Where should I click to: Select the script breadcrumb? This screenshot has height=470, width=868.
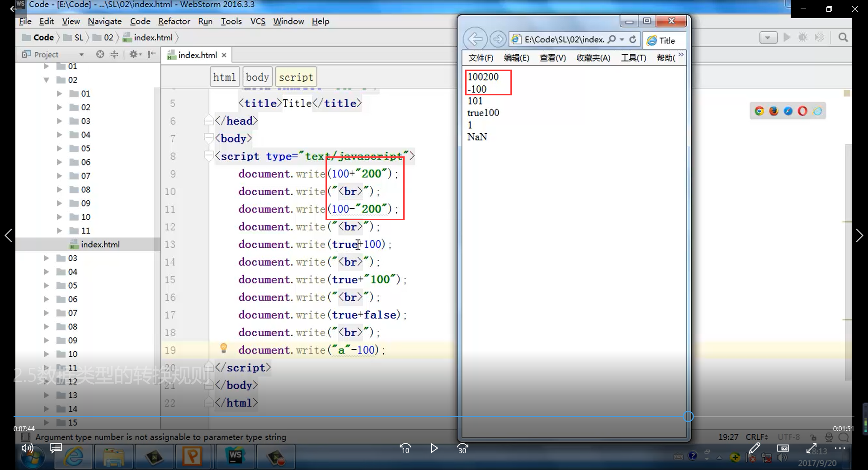(x=296, y=77)
